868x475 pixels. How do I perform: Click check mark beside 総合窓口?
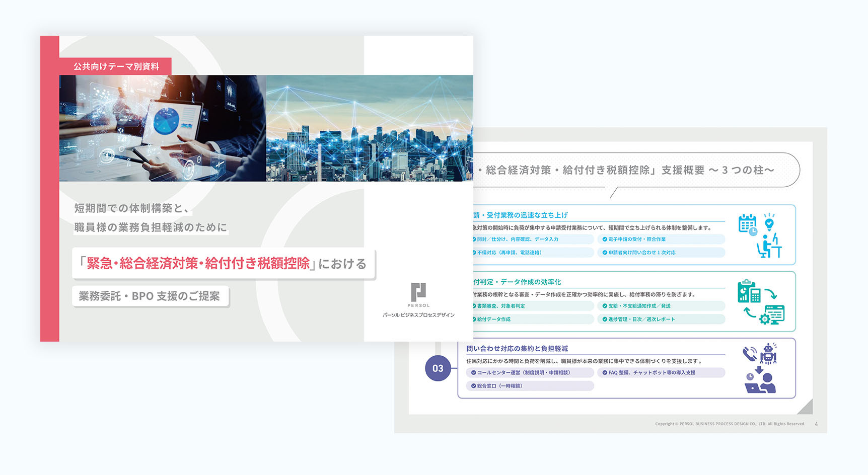click(473, 386)
